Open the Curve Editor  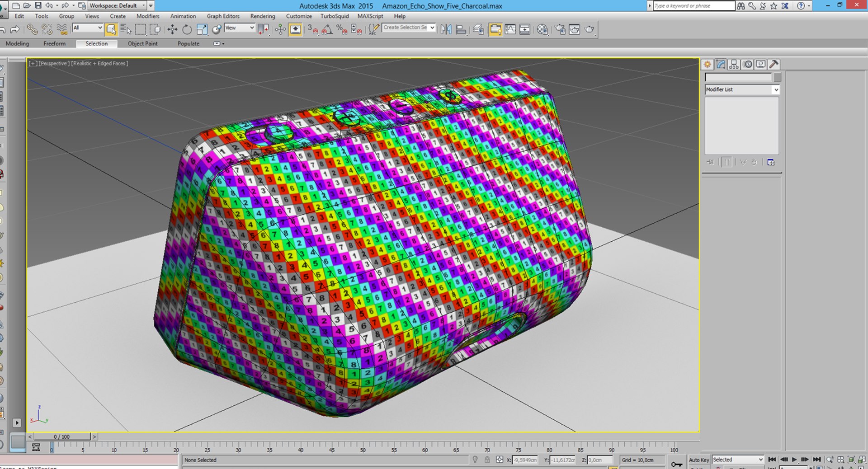[x=510, y=29]
